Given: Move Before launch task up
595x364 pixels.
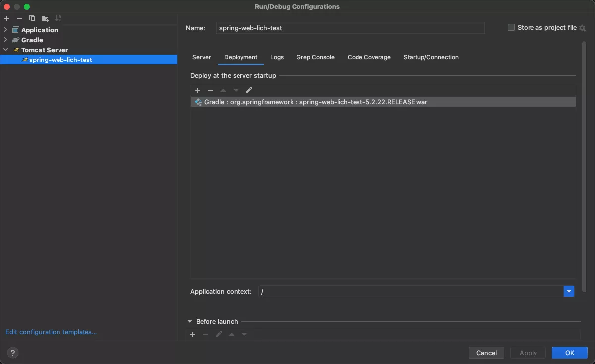Looking at the screenshot, I should [x=232, y=334].
